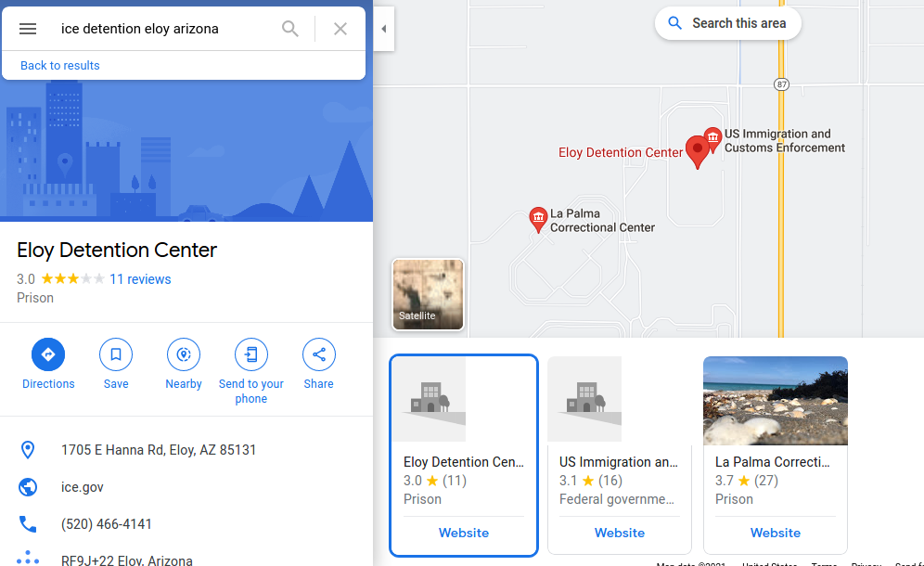Select US Immigration and Customs Enforcement pin
Screen dimensions: 924x566
tap(713, 138)
